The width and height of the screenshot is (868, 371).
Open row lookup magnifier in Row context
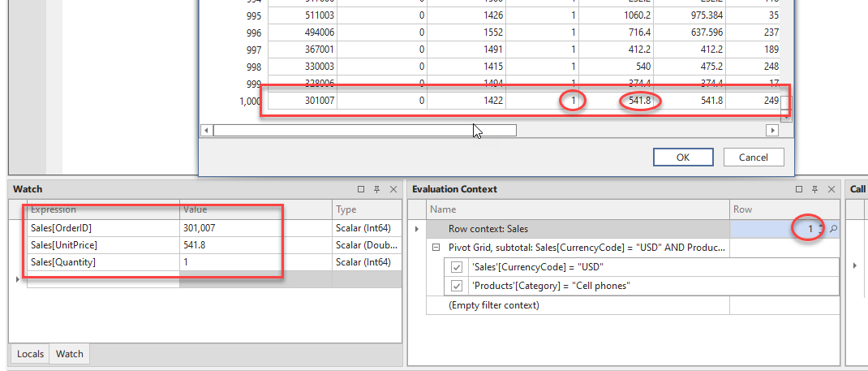click(x=832, y=229)
